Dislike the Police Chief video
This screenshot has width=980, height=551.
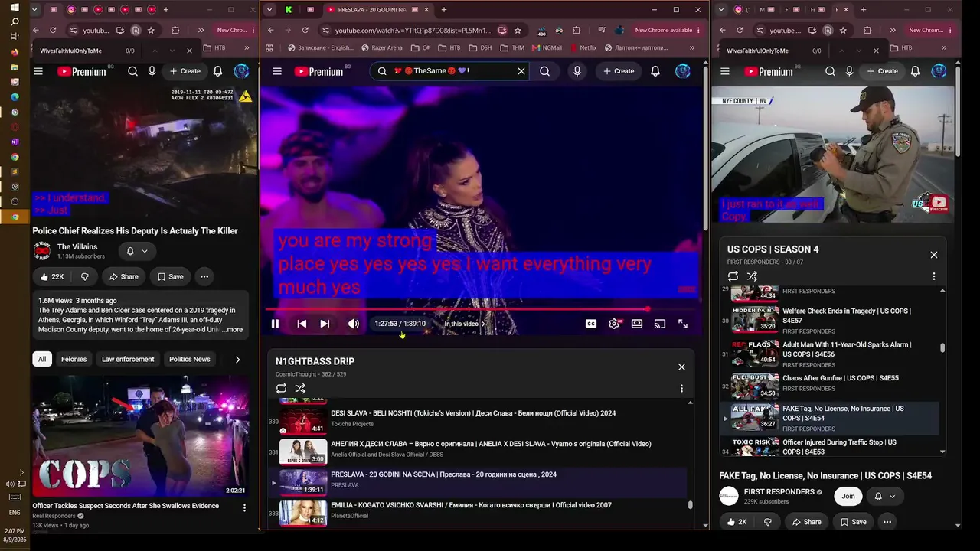point(85,276)
